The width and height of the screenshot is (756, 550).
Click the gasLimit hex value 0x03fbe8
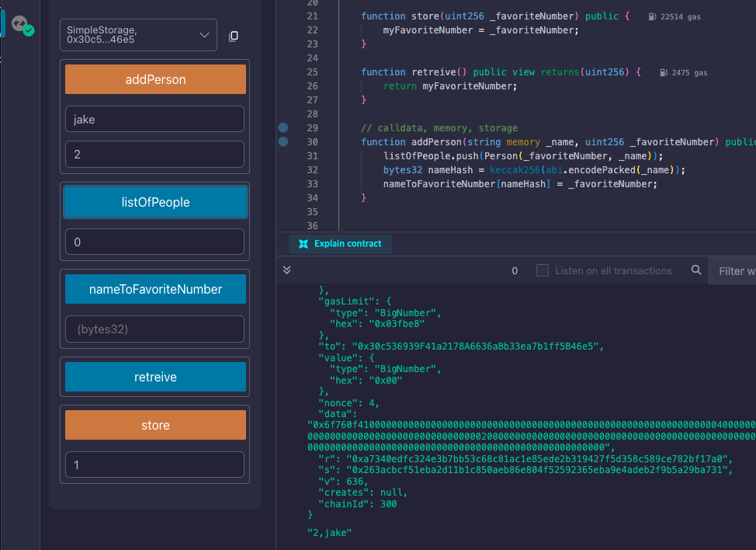point(397,324)
